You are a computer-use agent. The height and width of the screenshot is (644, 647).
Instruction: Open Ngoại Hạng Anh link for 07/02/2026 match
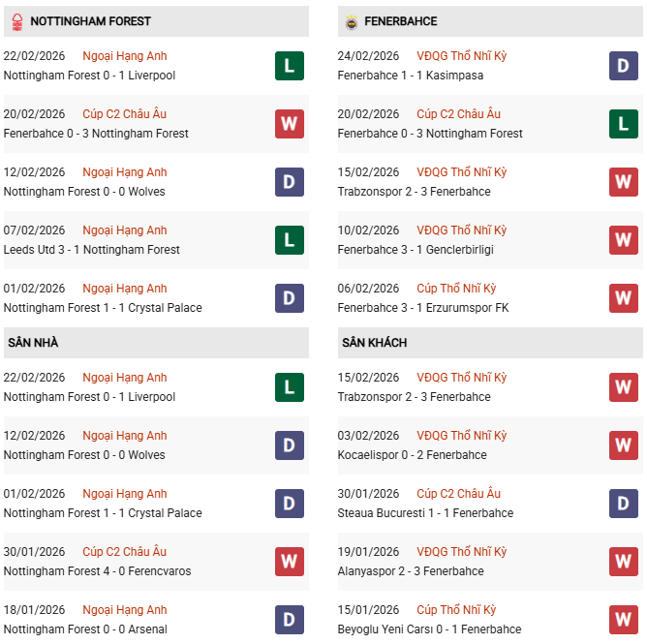pos(124,230)
